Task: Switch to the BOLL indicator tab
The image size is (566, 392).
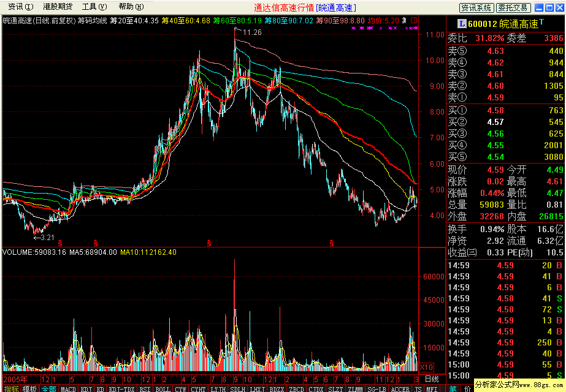Action: [x=163, y=389]
